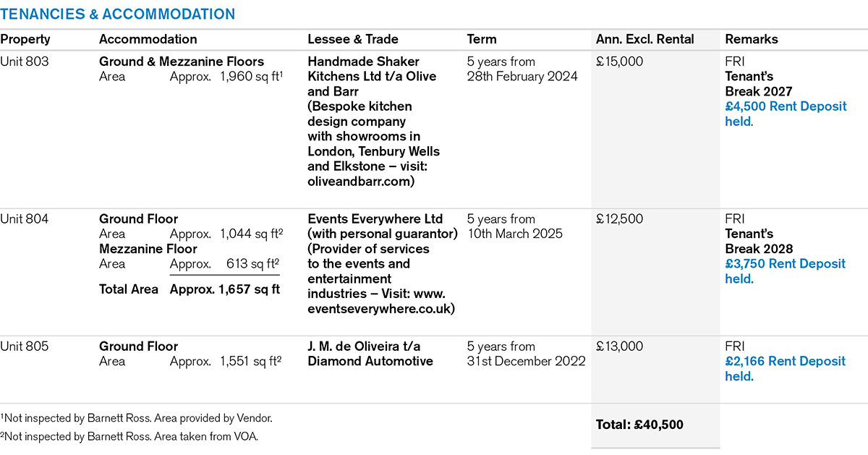Open the £2,166 Rent Deposit held link
Image resolution: width=868 pixels, height=455 pixels.
(x=785, y=369)
